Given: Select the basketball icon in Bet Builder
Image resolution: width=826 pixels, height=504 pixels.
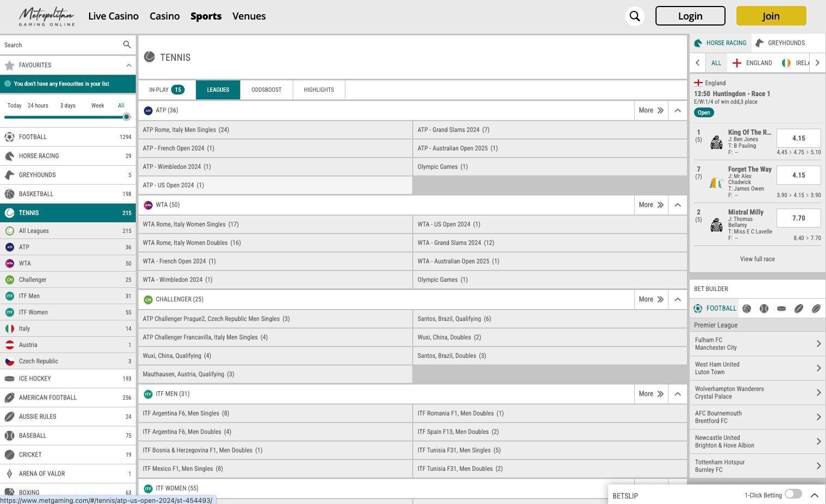Looking at the screenshot, I should tap(747, 308).
